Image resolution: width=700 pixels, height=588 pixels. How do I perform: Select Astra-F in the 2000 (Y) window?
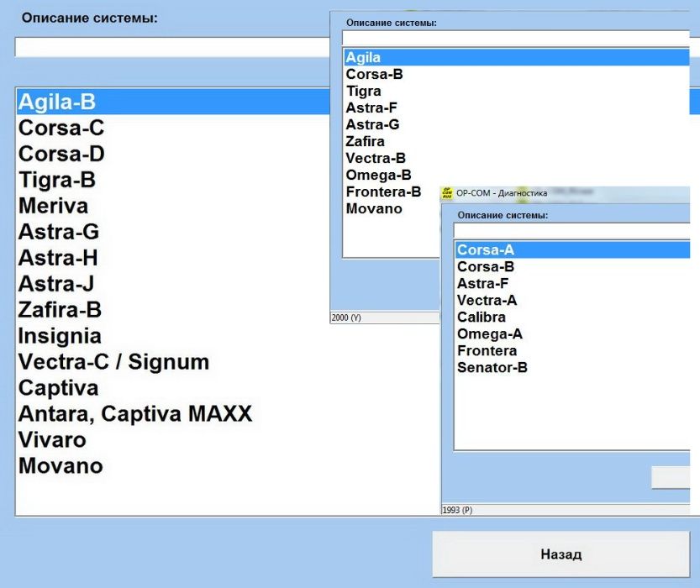[371, 108]
